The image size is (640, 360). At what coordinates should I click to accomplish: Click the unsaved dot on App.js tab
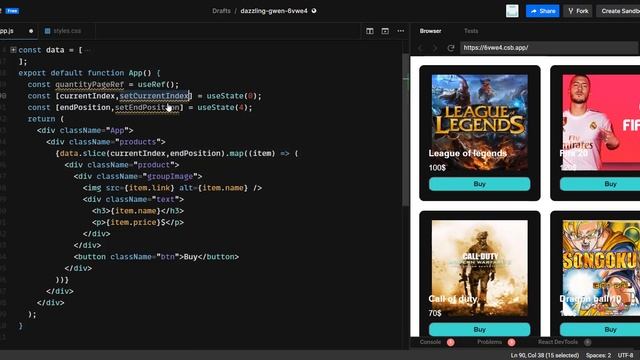(x=31, y=31)
